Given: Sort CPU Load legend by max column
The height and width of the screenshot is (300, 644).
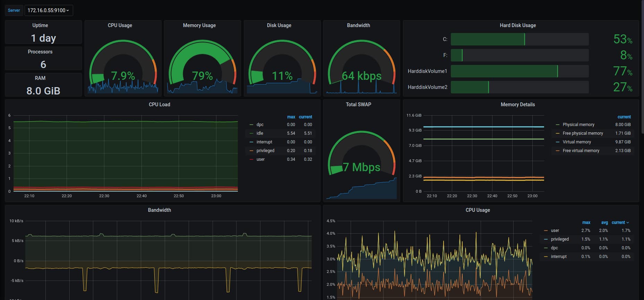Looking at the screenshot, I should tap(291, 117).
